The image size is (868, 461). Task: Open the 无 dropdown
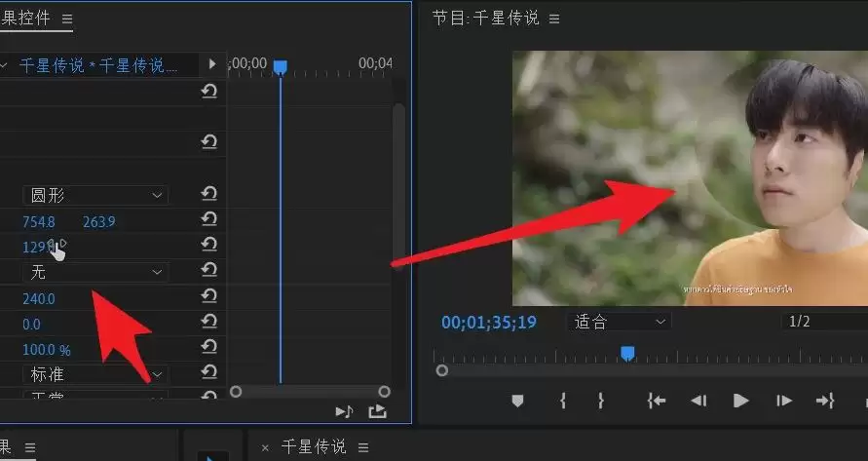(95, 272)
